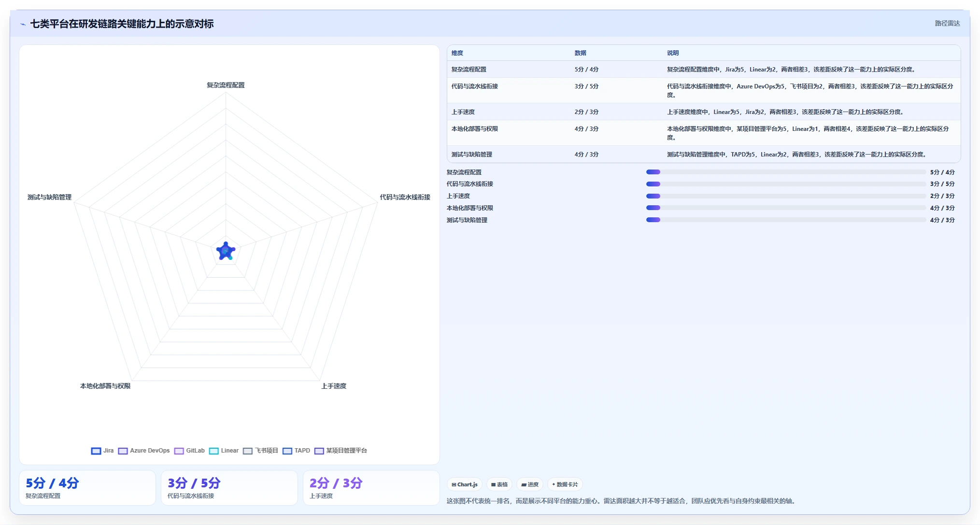
Task: Click the progress list label 复杂流程配置
Action: [464, 172]
